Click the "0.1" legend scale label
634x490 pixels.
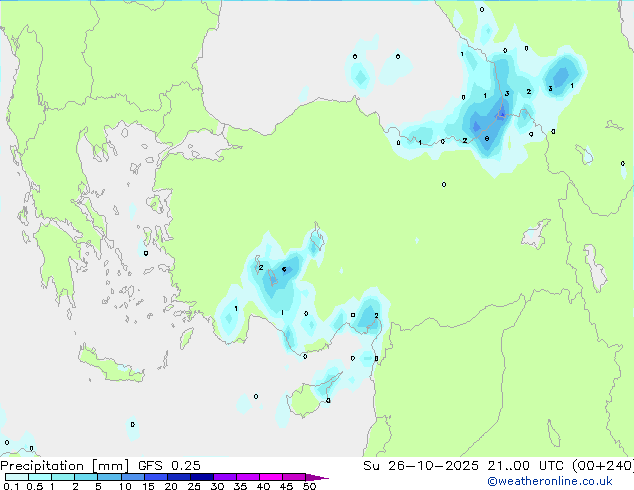11,486
